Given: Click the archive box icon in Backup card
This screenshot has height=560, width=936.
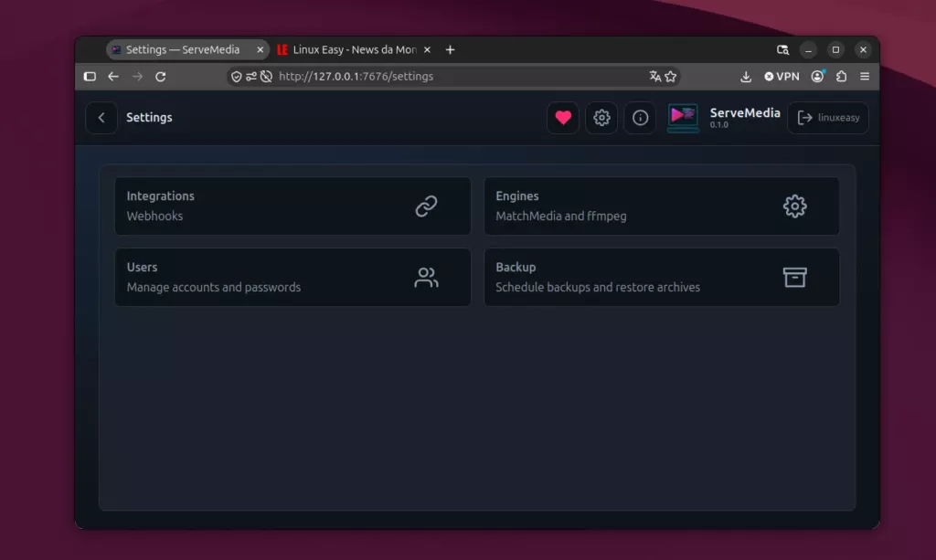Looking at the screenshot, I should click(794, 278).
